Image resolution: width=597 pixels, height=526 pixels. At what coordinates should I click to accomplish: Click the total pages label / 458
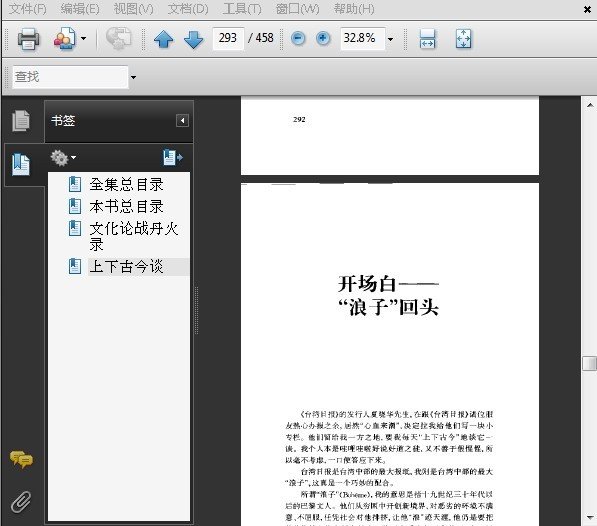[x=261, y=38]
